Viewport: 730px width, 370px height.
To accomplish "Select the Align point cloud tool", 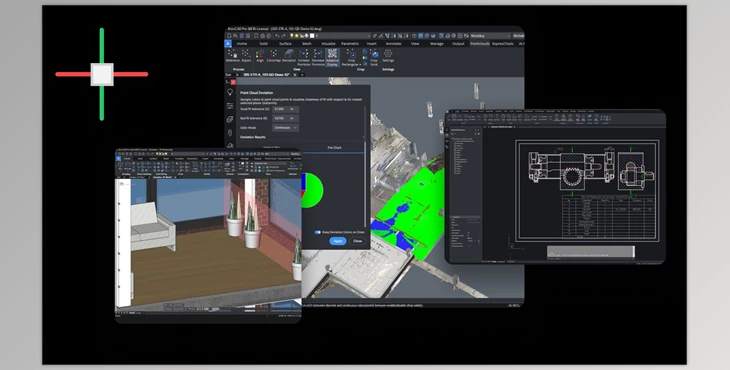I will [260, 56].
